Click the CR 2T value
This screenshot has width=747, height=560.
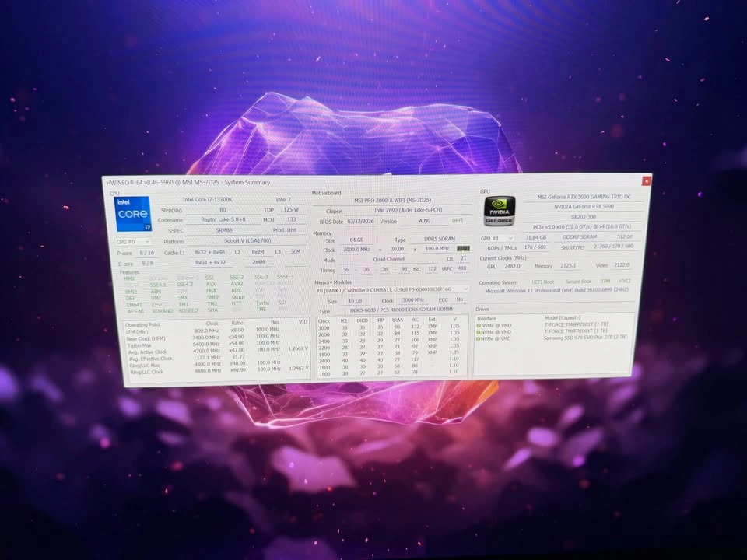pyautogui.click(x=462, y=258)
